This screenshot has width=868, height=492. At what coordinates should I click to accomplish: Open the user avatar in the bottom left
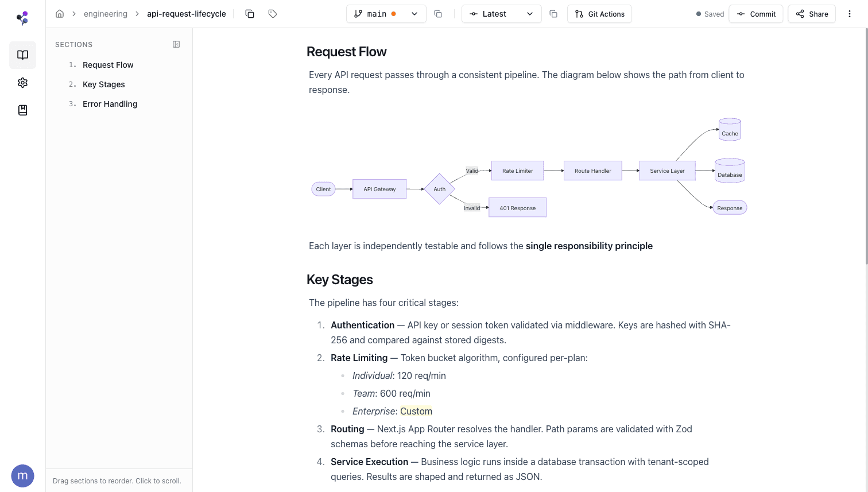click(x=22, y=475)
